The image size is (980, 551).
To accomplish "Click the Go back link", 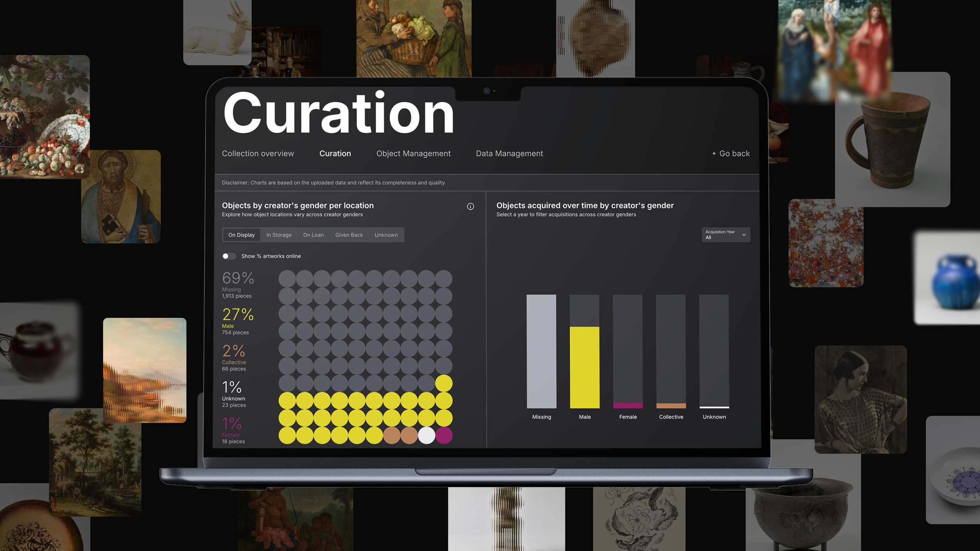I will (734, 154).
